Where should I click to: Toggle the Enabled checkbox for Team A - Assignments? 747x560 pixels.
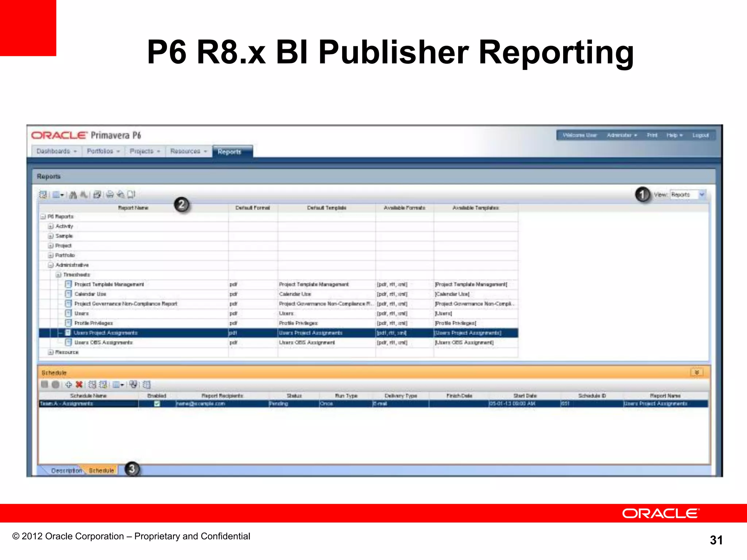157,404
